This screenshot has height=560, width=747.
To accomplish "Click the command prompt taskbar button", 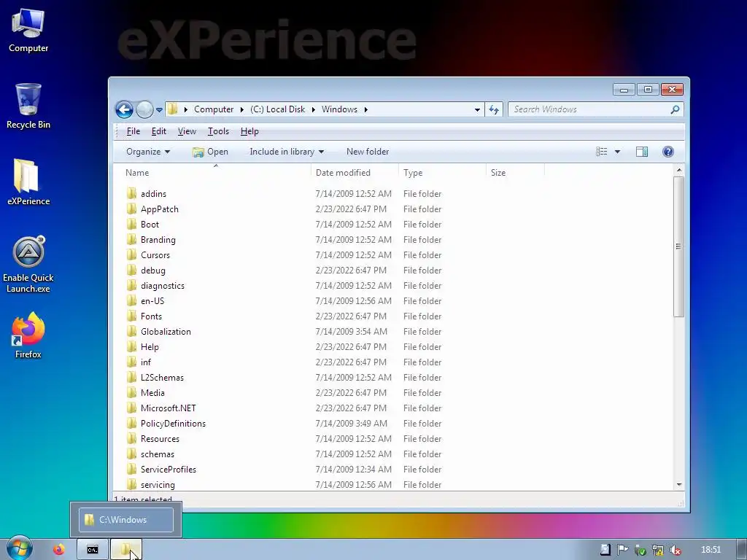I will (x=93, y=550).
